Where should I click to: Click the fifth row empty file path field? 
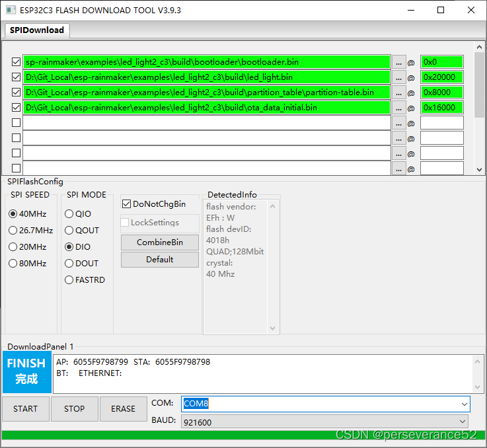click(x=207, y=123)
